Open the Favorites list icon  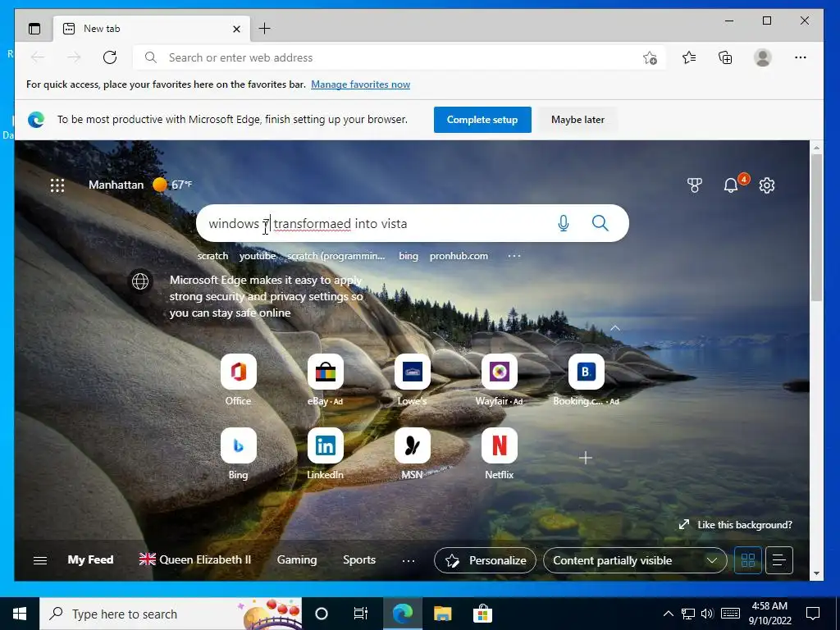pyautogui.click(x=689, y=57)
